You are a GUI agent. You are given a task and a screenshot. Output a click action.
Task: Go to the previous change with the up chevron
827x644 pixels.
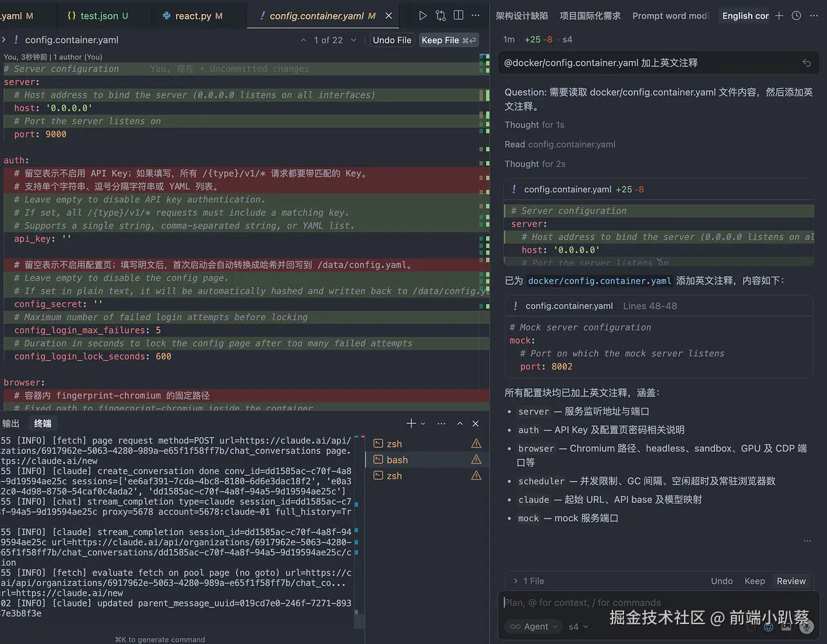pyautogui.click(x=303, y=40)
